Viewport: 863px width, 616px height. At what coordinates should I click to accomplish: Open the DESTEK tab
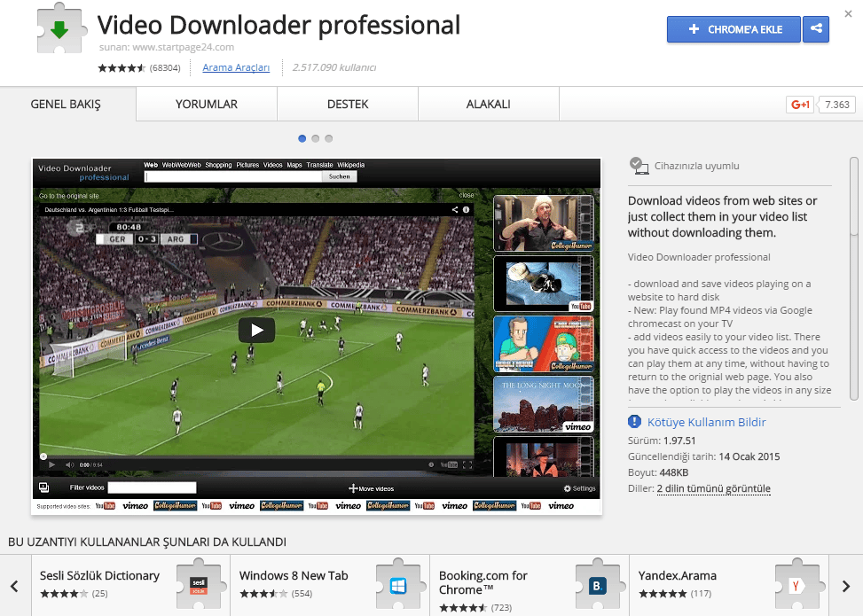coord(348,105)
